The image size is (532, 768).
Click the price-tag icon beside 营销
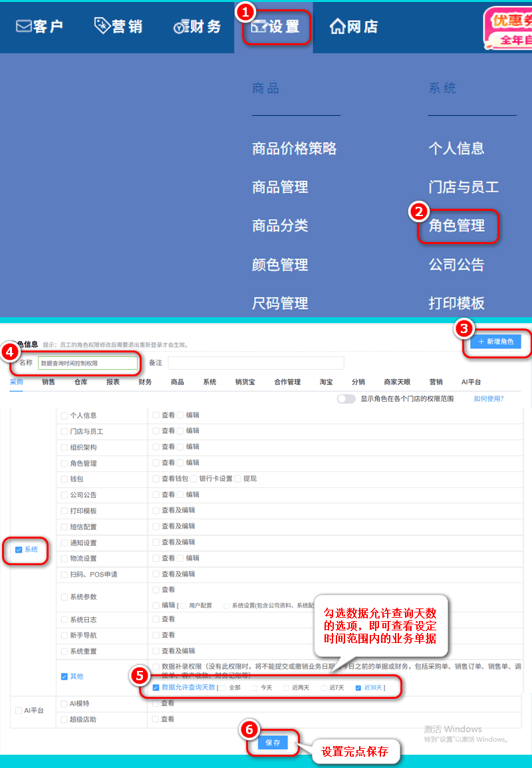(102, 26)
